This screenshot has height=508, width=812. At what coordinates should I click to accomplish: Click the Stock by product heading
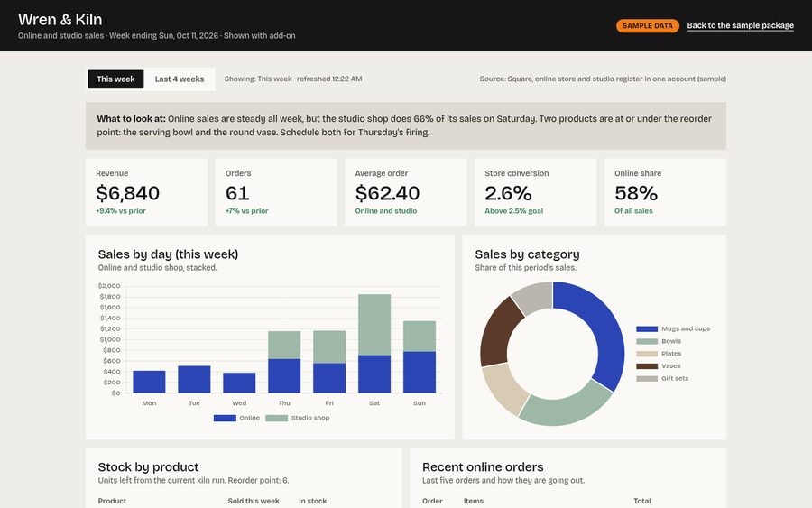pos(148,467)
